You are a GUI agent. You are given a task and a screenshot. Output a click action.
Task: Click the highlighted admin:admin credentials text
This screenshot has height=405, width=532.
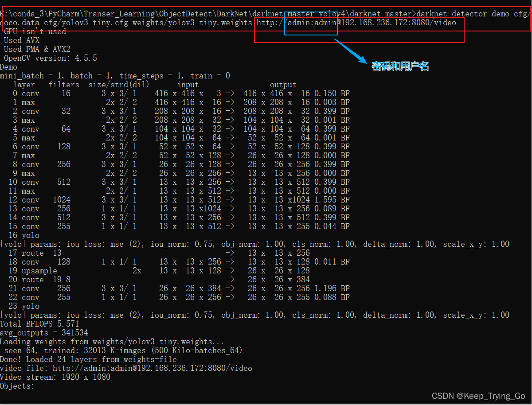tap(310, 23)
